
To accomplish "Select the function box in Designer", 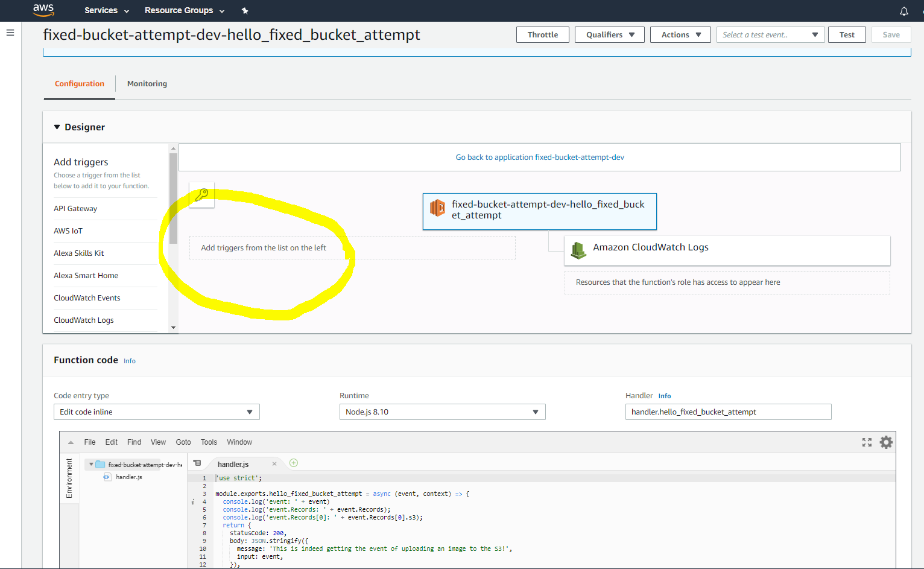I will click(x=540, y=211).
